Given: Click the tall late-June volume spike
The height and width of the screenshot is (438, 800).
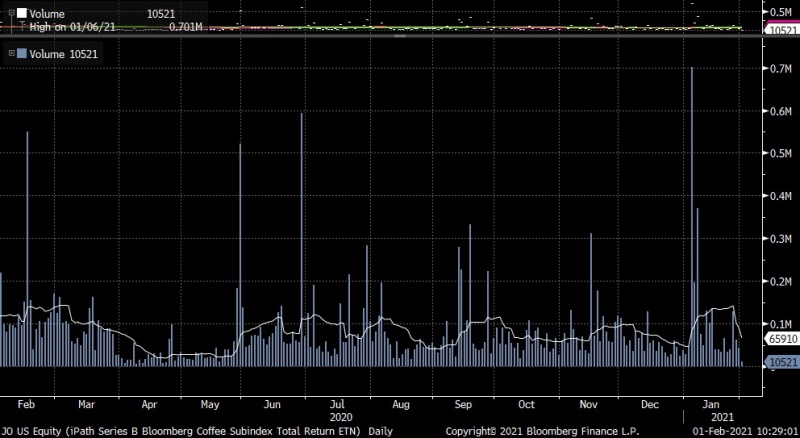Looking at the screenshot, I should 302,239.
